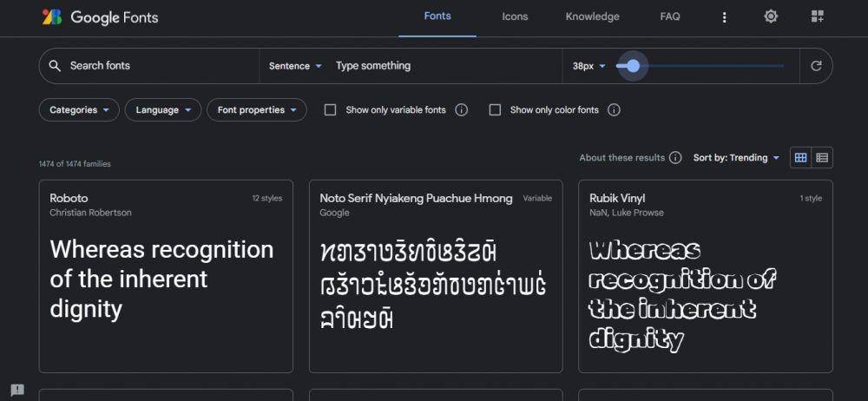Click the Type something preview field

(x=445, y=66)
